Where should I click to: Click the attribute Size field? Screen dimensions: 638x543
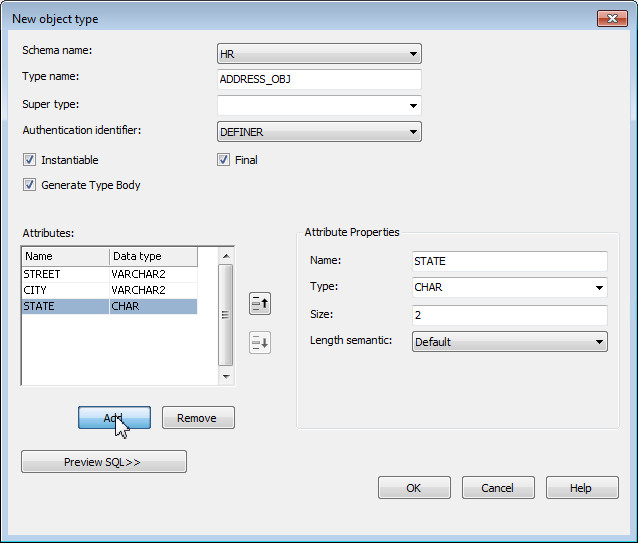[510, 315]
